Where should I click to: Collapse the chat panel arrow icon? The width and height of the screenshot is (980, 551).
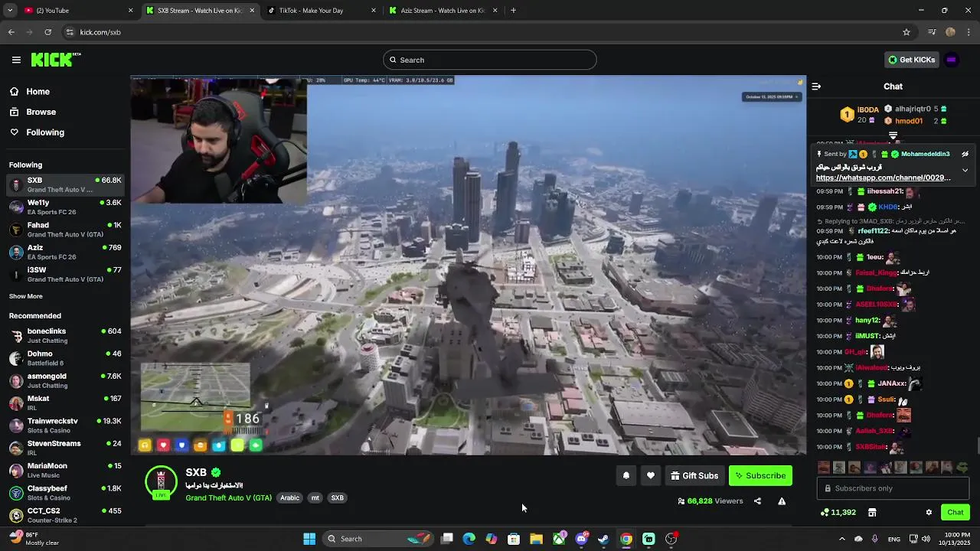[x=816, y=86]
